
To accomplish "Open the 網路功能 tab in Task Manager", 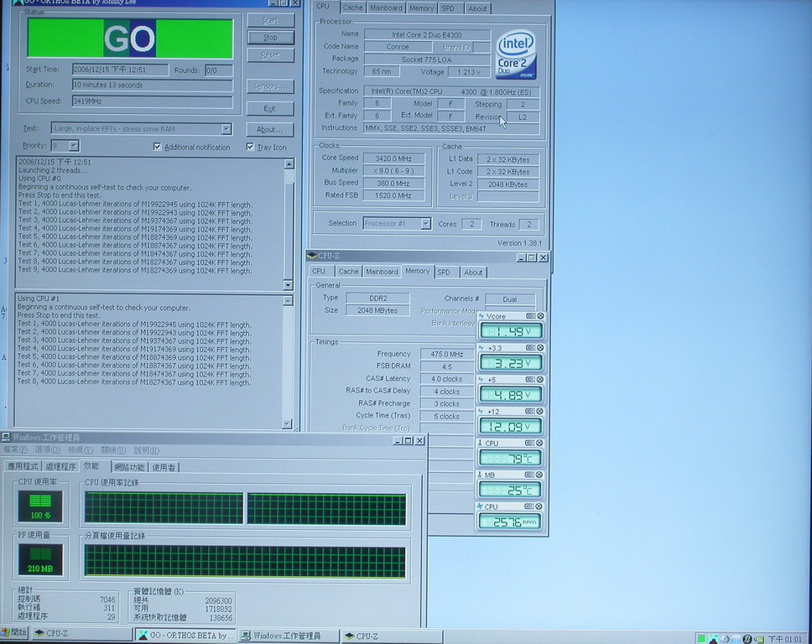I will point(129,467).
